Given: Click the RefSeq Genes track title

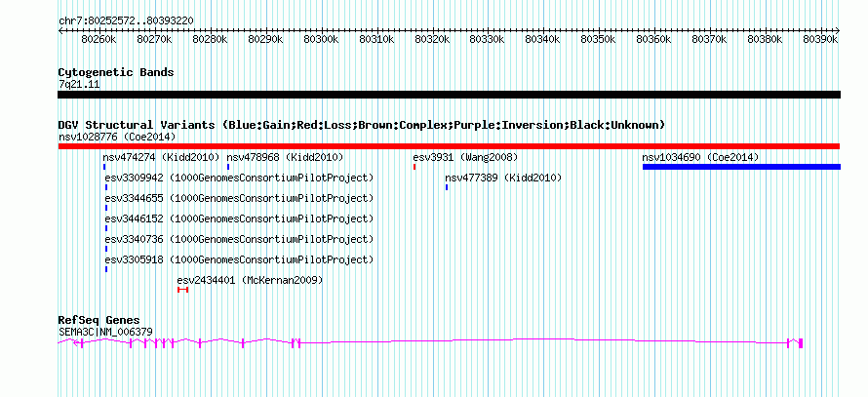Looking at the screenshot, I should click(x=99, y=321).
